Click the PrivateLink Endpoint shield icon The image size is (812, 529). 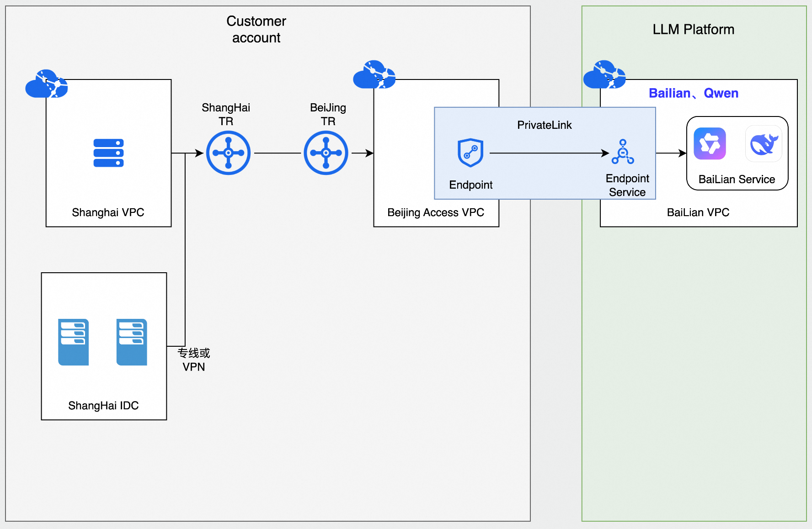470,153
